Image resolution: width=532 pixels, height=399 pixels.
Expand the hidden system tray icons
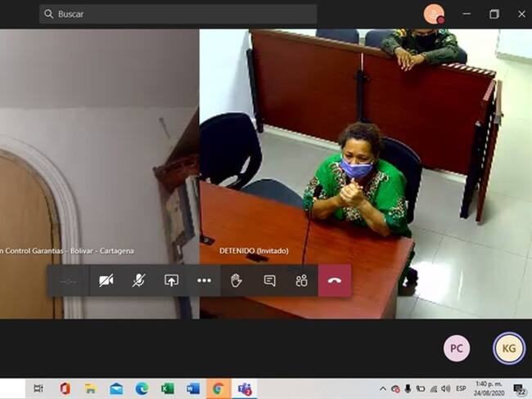tap(382, 388)
